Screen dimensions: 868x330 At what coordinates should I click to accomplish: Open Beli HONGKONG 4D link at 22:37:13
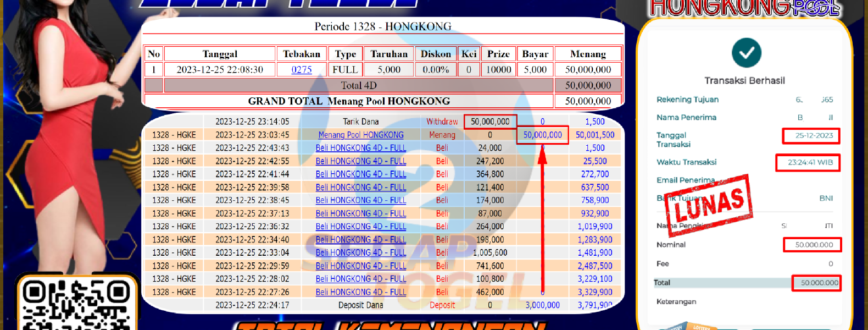click(361, 213)
